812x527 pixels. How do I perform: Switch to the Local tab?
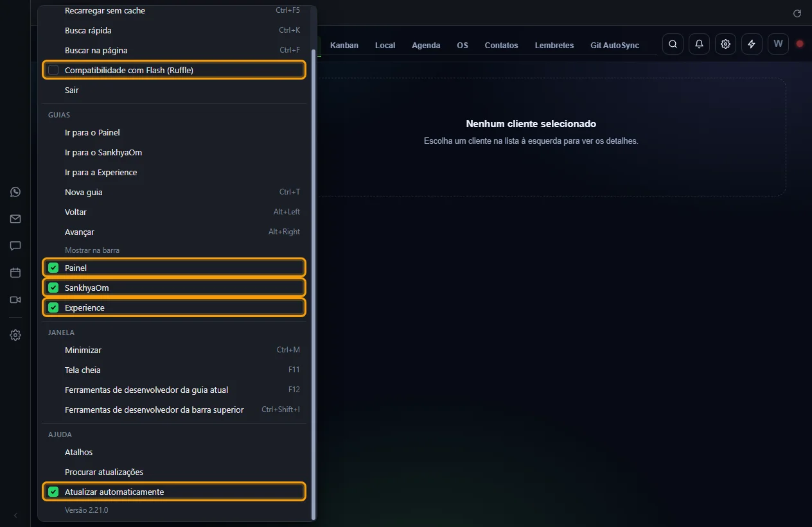(385, 45)
